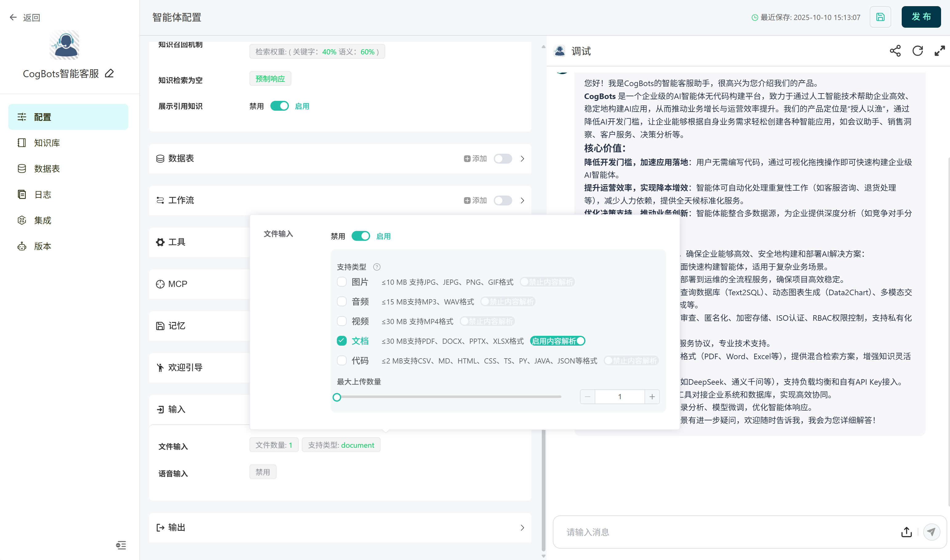This screenshot has width=950, height=560.
Task: Click the save icon button
Action: point(880,17)
